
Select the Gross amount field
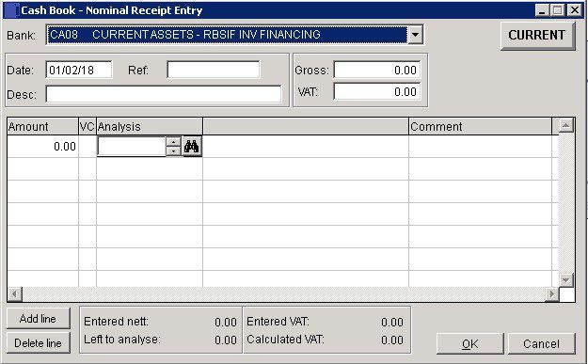(x=377, y=71)
